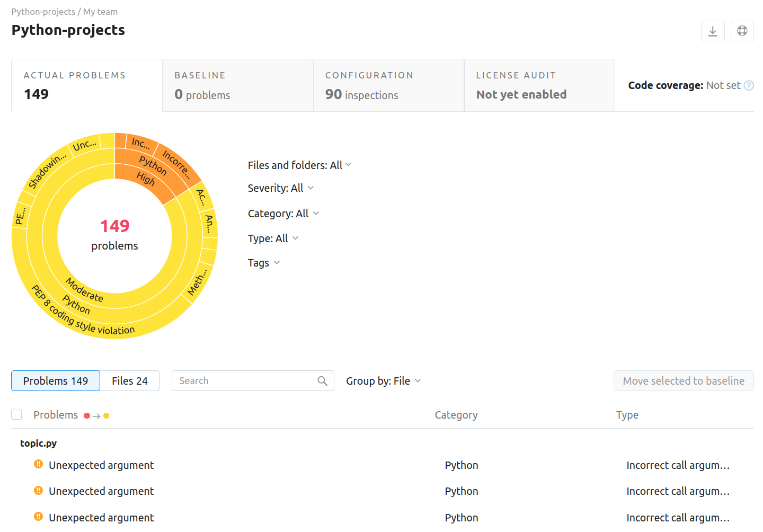Click the severity sort dots in Problems header

pyautogui.click(x=96, y=416)
